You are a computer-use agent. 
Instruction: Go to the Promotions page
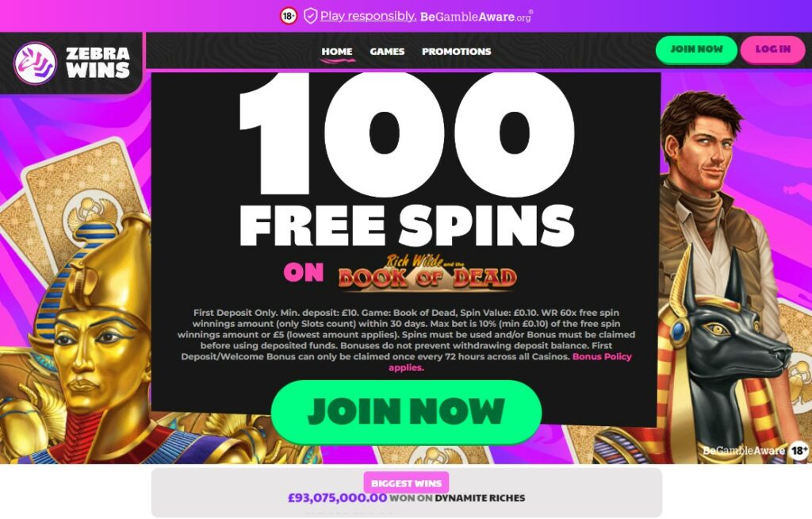pos(456,52)
